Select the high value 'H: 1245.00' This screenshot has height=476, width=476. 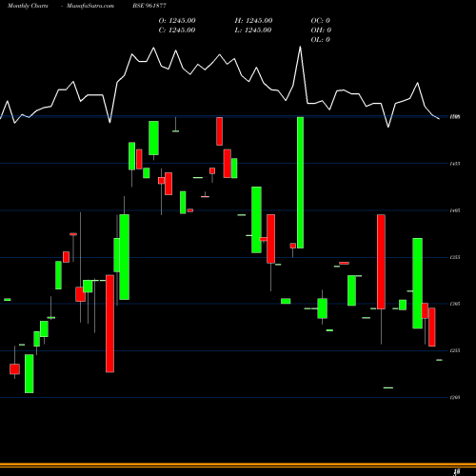pos(253,21)
